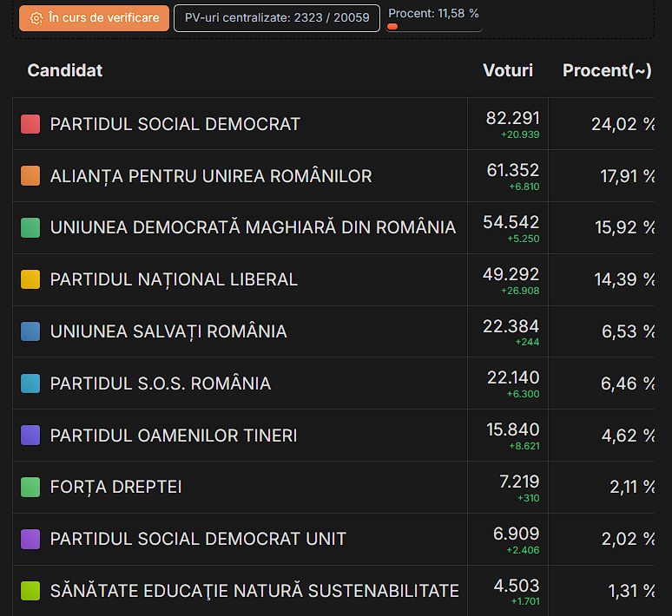The width and height of the screenshot is (672, 616).
Task: Select 'FORȚA DREPTEI' candidate name
Action: click(x=115, y=488)
